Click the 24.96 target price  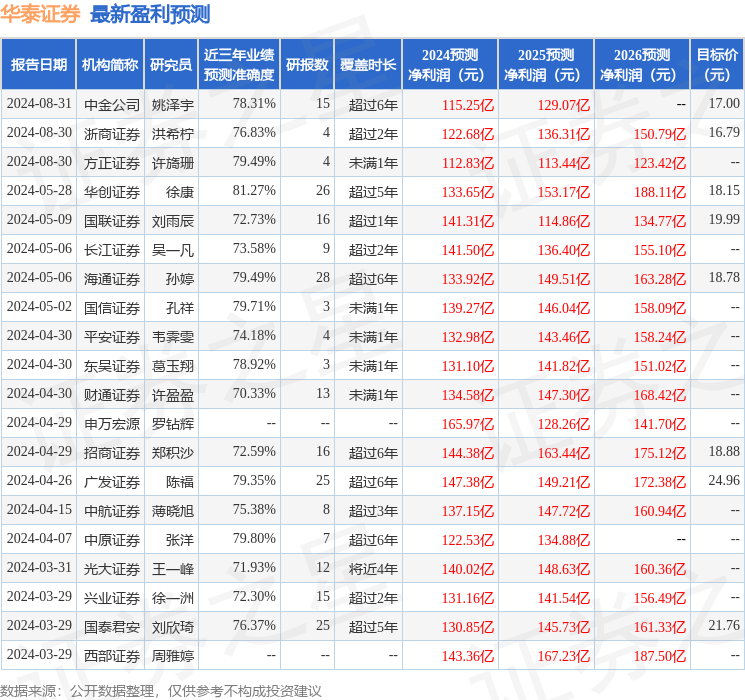pyautogui.click(x=724, y=480)
